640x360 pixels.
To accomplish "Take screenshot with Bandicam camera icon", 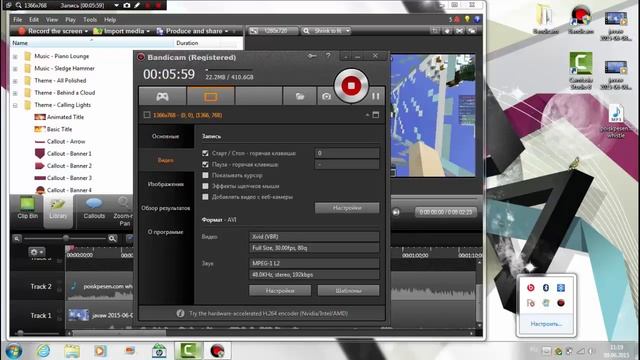I will point(327,97).
